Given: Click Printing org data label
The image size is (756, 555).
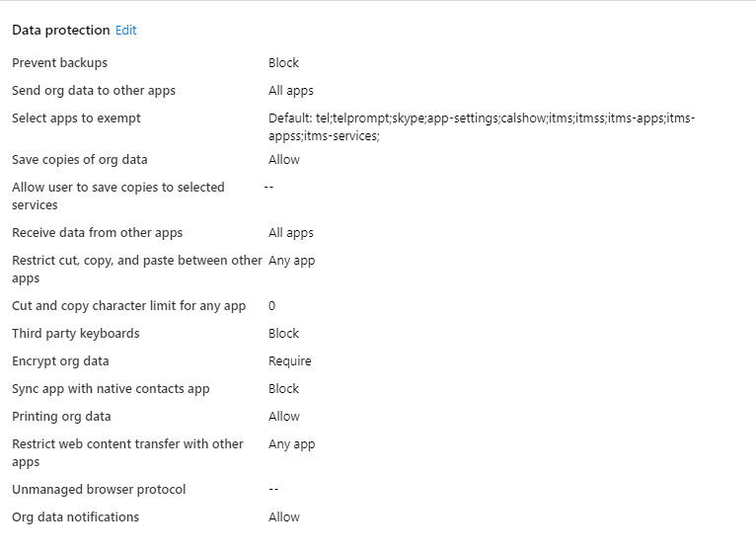Looking at the screenshot, I should [61, 417].
